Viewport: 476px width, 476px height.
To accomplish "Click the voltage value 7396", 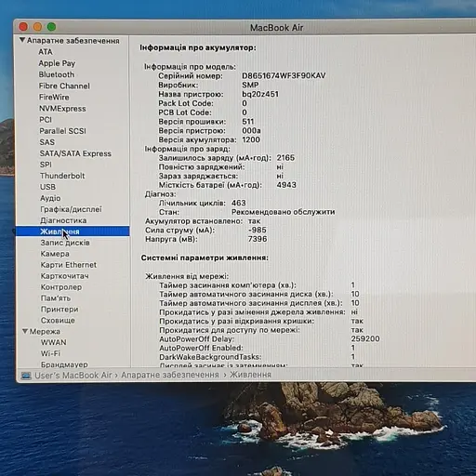I will [x=258, y=239].
